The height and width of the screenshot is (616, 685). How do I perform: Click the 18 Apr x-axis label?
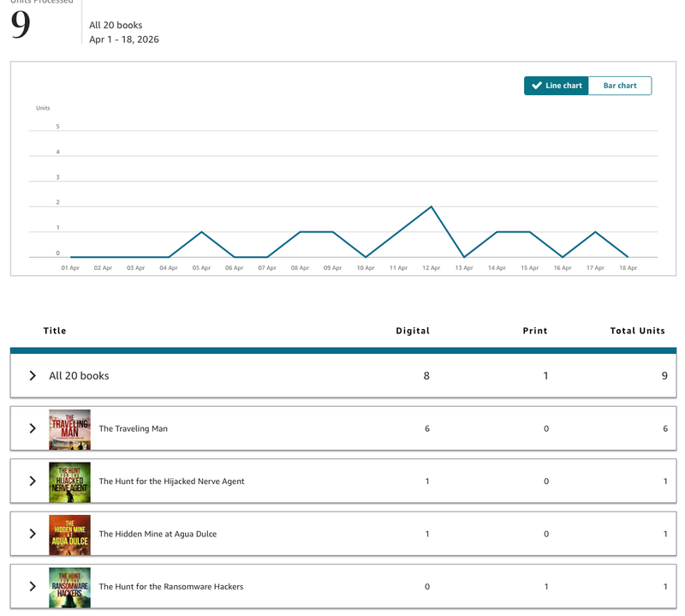[x=628, y=267]
